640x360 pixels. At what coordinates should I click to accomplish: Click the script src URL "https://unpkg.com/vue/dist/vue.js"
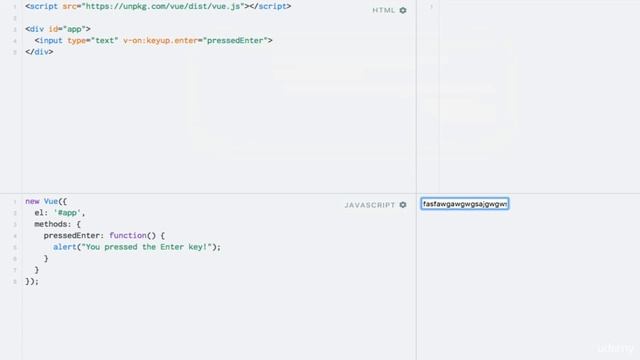point(163,6)
